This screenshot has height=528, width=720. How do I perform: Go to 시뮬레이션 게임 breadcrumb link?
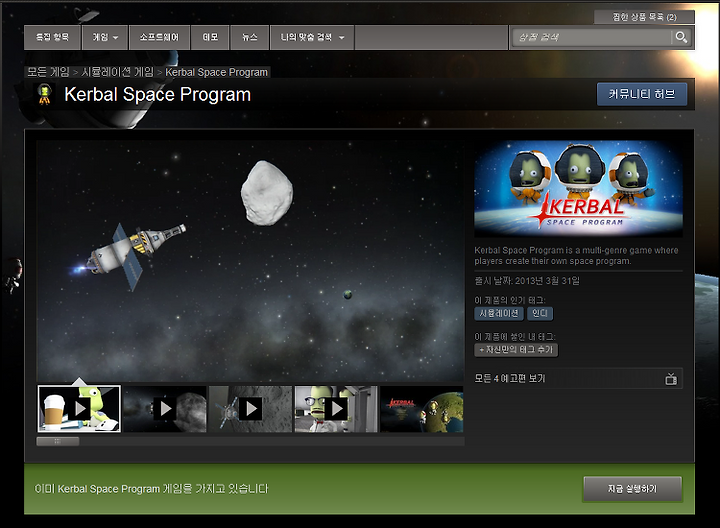(118, 72)
